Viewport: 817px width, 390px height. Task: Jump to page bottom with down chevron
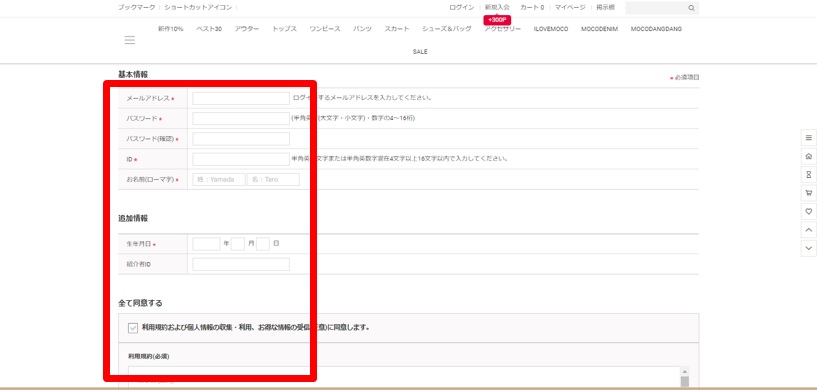click(x=808, y=248)
